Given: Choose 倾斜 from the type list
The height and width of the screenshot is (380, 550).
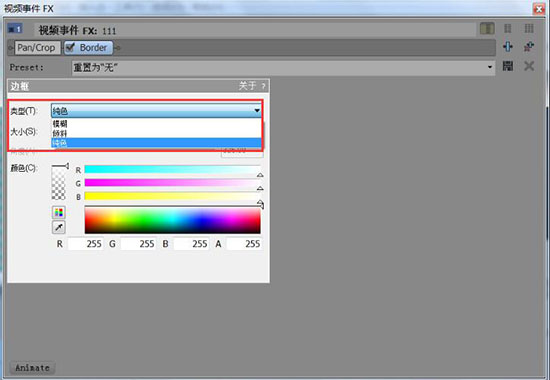Looking at the screenshot, I should click(156, 133).
